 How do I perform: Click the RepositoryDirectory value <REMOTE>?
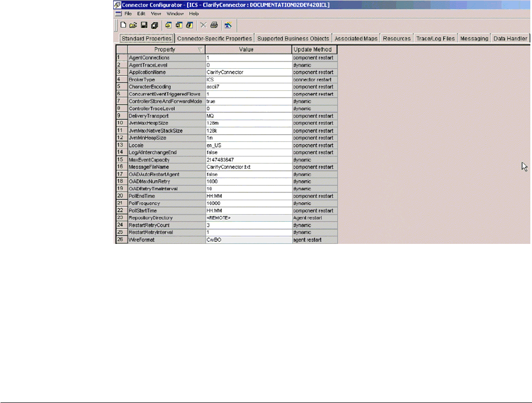[x=249, y=218]
